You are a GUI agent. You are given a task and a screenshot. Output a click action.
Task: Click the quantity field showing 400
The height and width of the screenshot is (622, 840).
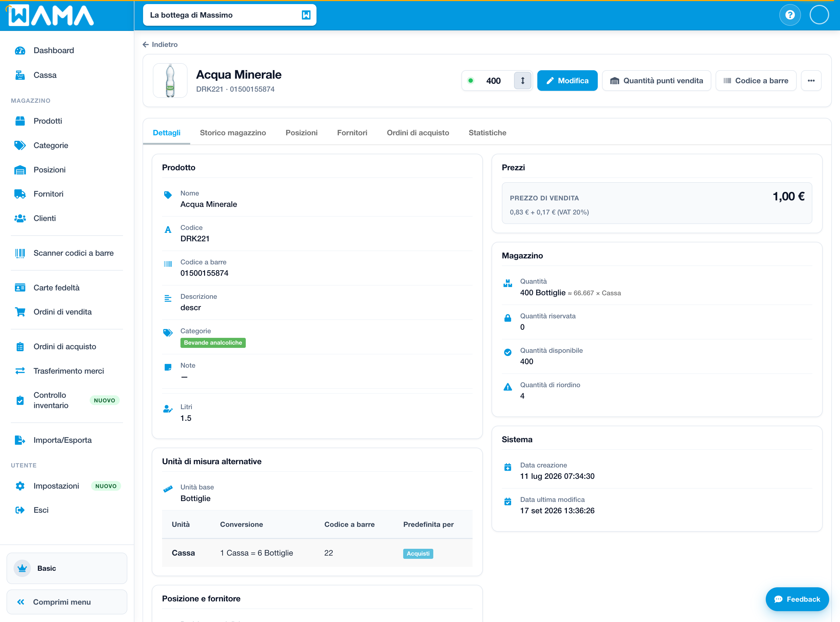pyautogui.click(x=493, y=81)
